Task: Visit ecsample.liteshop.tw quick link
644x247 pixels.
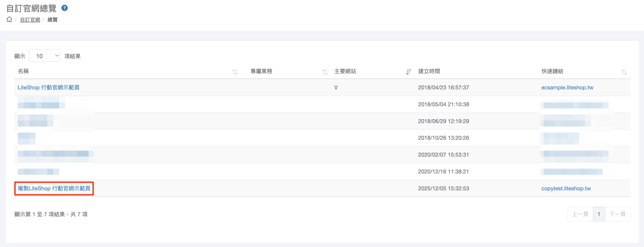Action: (567, 87)
